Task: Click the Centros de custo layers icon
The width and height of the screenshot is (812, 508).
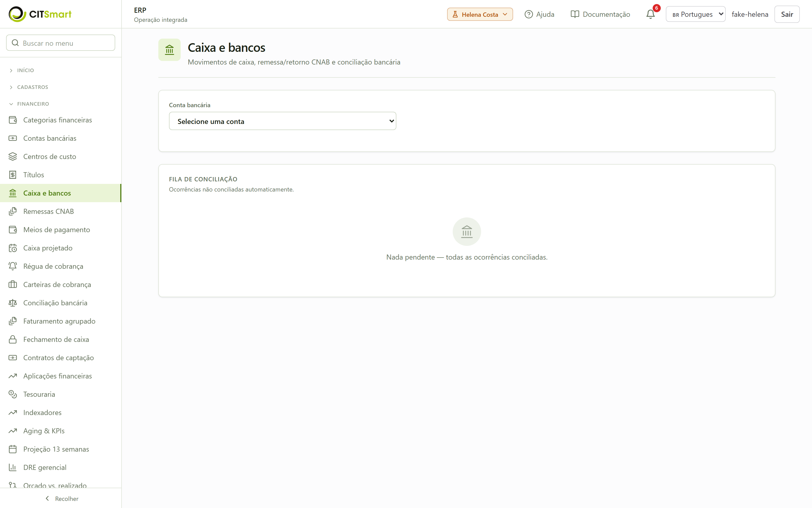Action: pos(13,156)
